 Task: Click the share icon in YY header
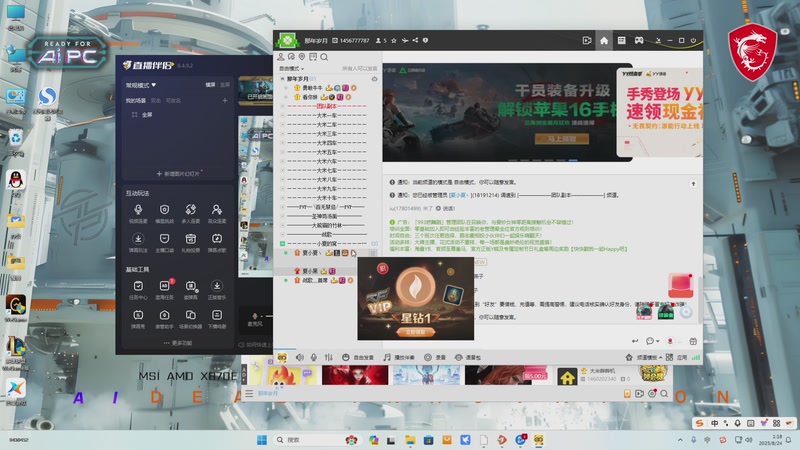pos(415,40)
